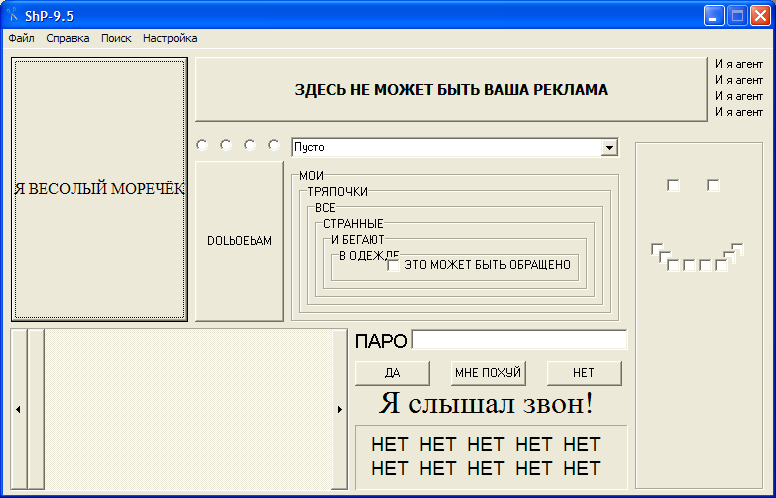This screenshot has height=498, width=776.
Task: Expand the Пусто combo box
Action: click(x=609, y=148)
